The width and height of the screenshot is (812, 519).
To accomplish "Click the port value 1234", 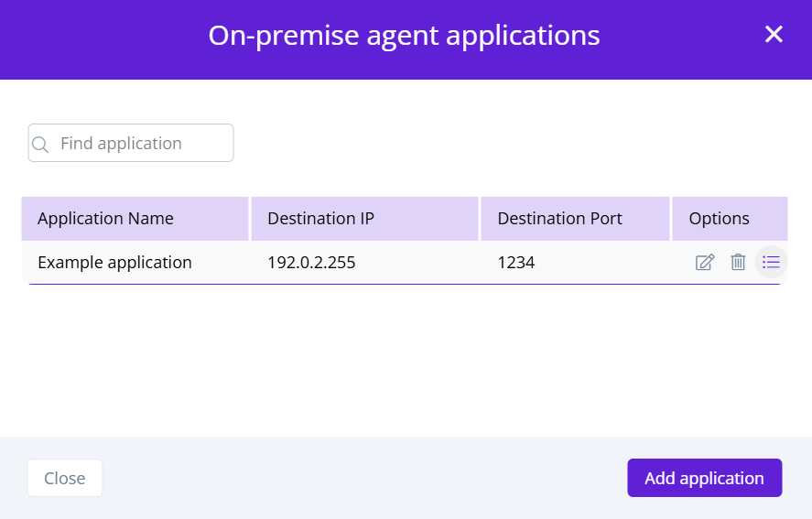I will [515, 263].
